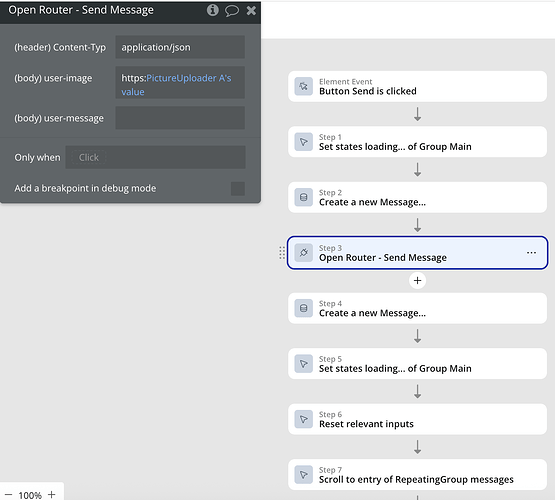Click the empty user-message body field

point(180,118)
